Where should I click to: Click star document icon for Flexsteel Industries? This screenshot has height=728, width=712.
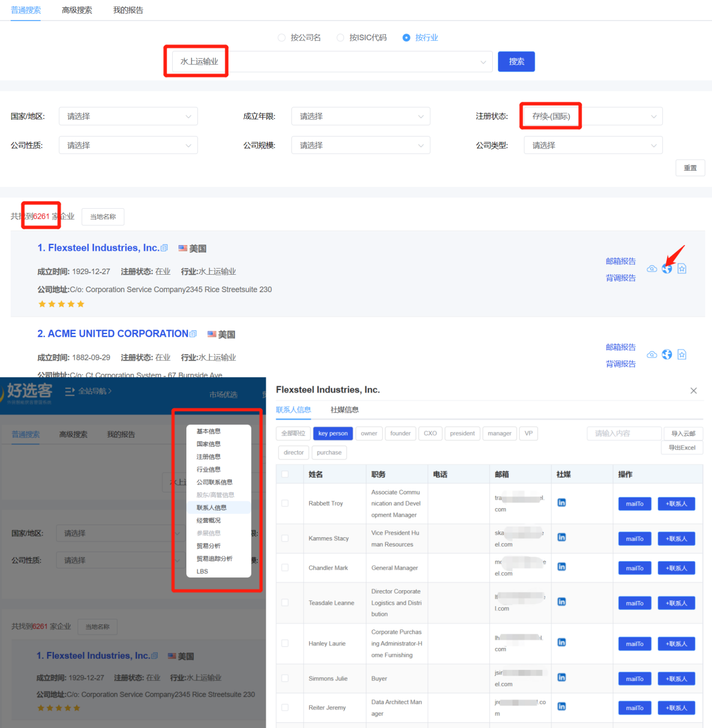[x=682, y=269]
